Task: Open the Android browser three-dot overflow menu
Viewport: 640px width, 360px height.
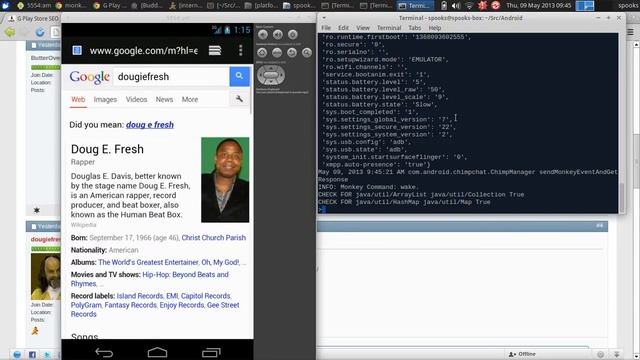Action: coord(240,50)
